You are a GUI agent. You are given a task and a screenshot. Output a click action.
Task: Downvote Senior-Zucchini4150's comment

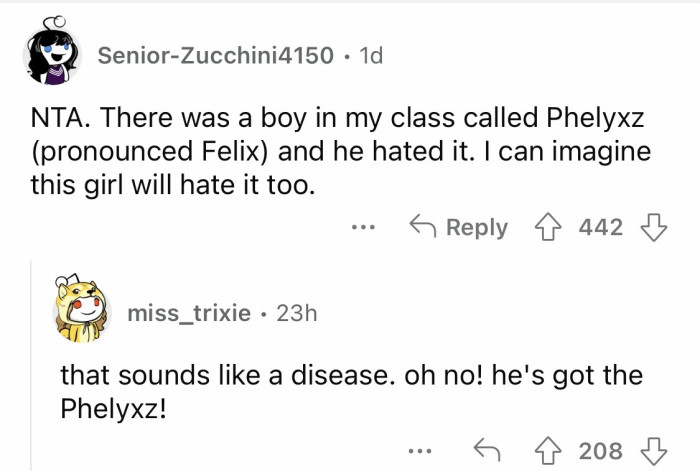[654, 227]
